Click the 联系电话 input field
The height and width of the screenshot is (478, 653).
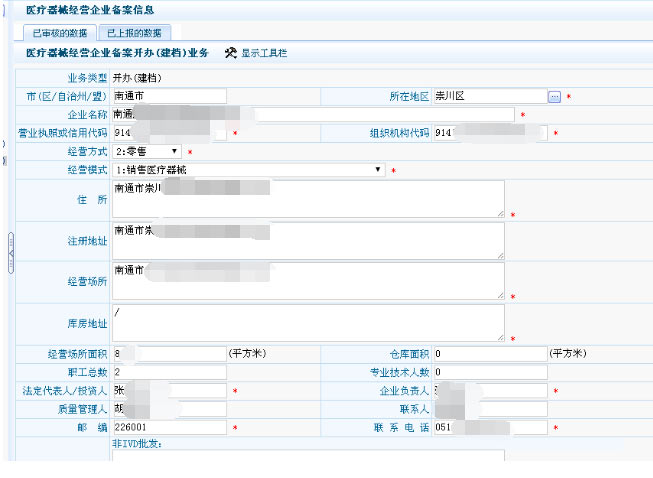[x=488, y=427]
